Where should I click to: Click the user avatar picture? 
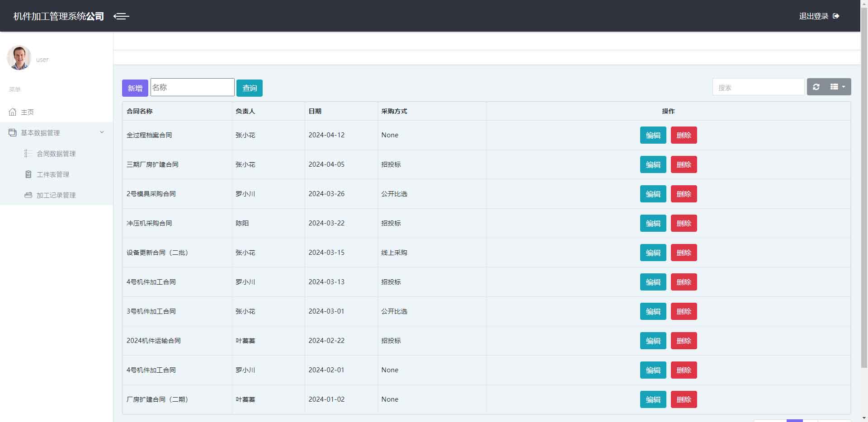pyautogui.click(x=19, y=58)
